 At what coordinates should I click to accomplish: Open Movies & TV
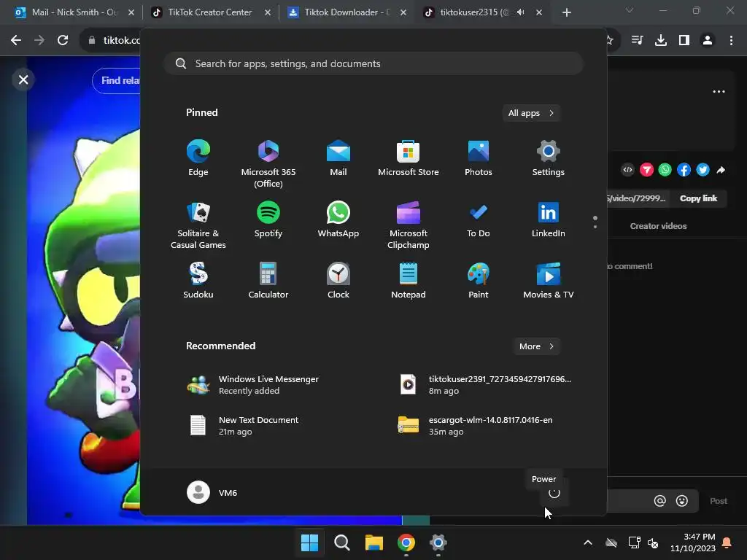point(549,281)
